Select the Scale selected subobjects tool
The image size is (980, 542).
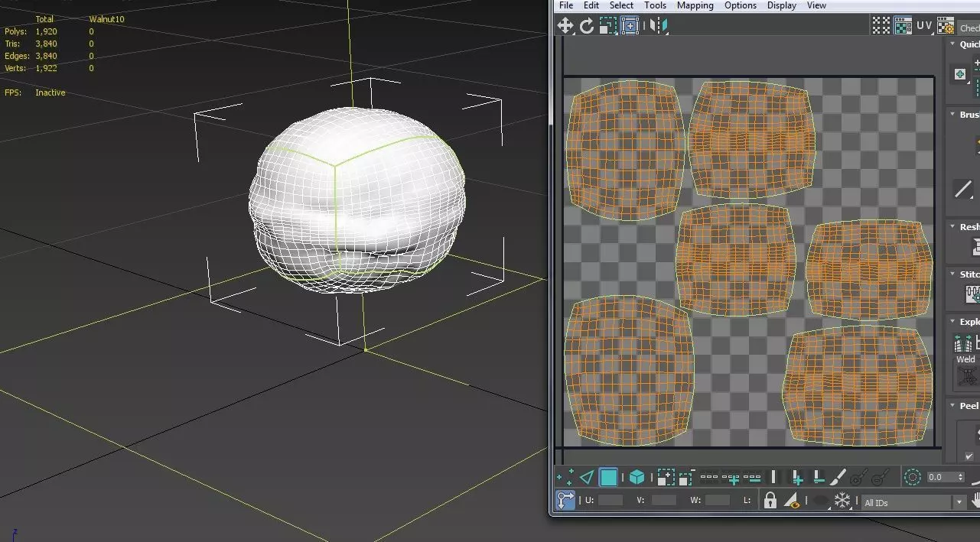click(608, 26)
